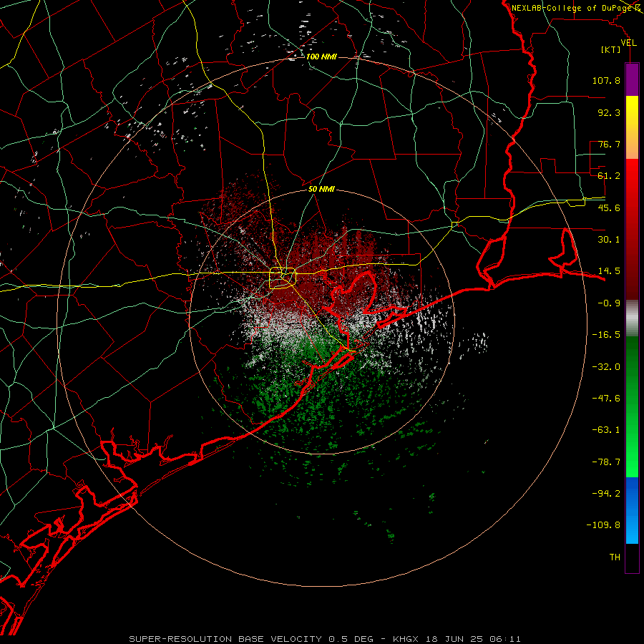Click the [KT] units label
The height and width of the screenshot is (644, 644).
point(611,49)
